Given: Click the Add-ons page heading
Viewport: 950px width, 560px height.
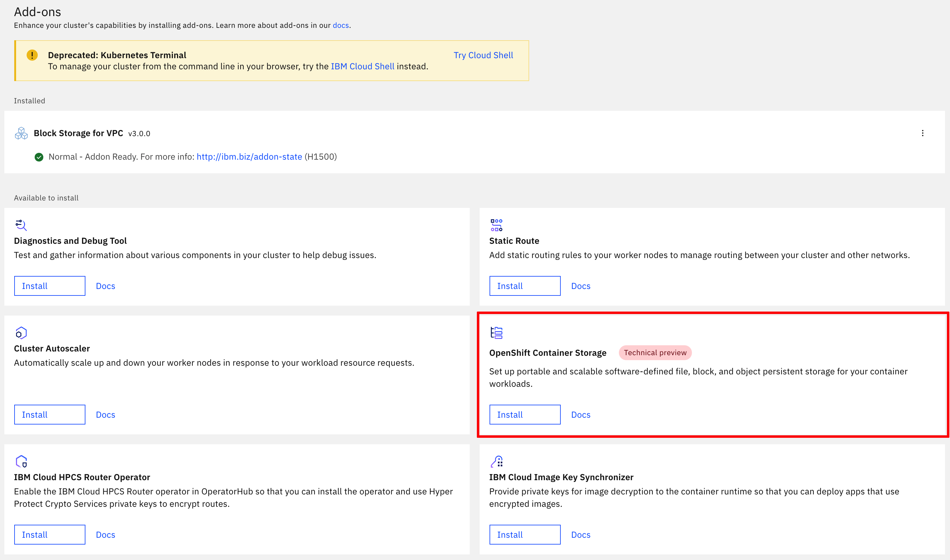Looking at the screenshot, I should tap(37, 12).
